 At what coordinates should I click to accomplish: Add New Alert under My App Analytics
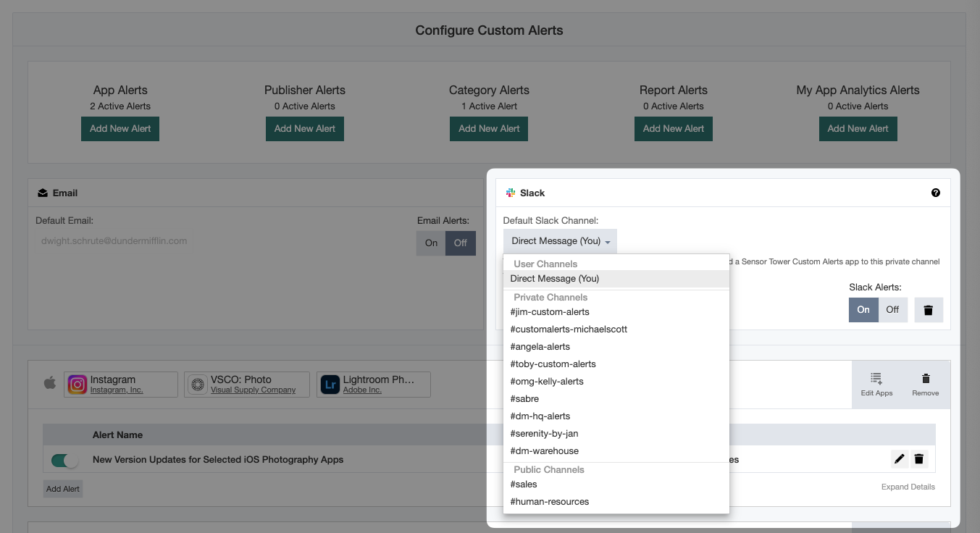[858, 129]
